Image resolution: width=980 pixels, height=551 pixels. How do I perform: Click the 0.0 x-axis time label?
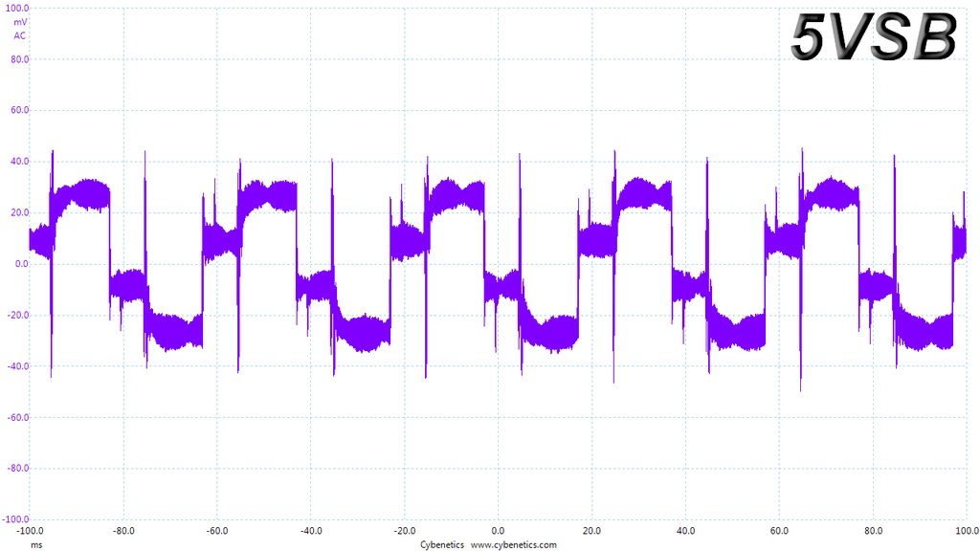[498, 531]
